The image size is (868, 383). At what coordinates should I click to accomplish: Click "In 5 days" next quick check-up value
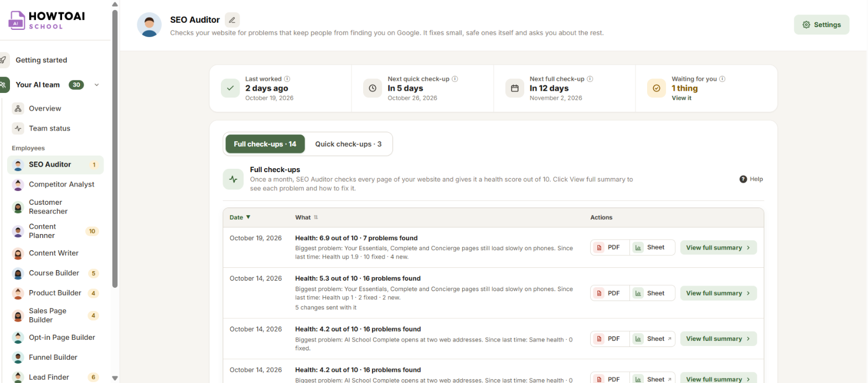pos(405,88)
